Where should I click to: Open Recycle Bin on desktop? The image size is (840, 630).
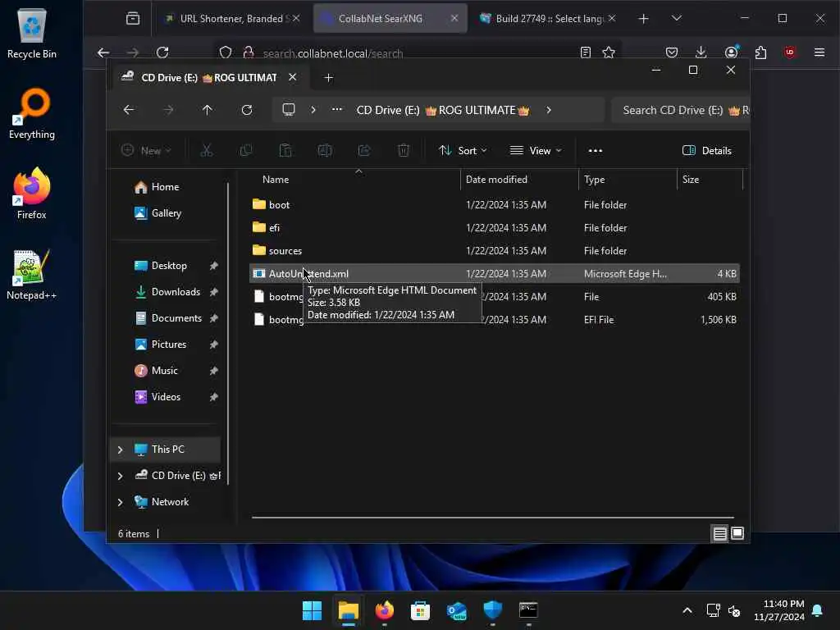pos(32,34)
